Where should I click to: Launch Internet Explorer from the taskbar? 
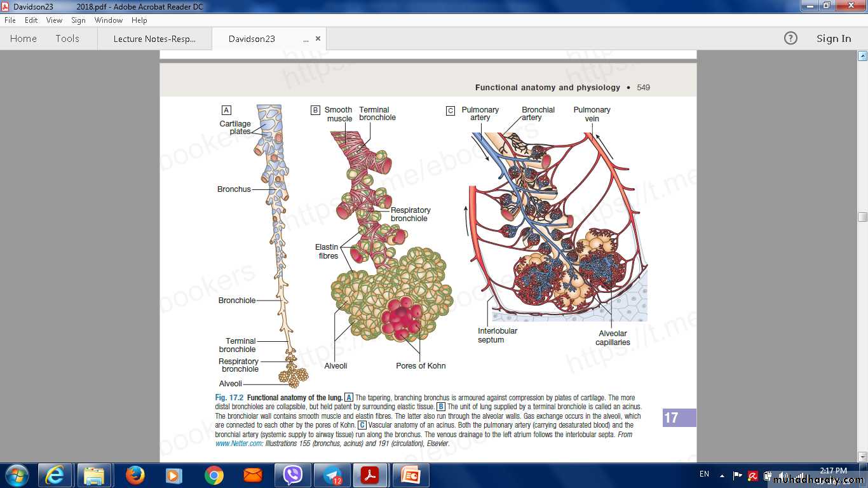point(55,475)
